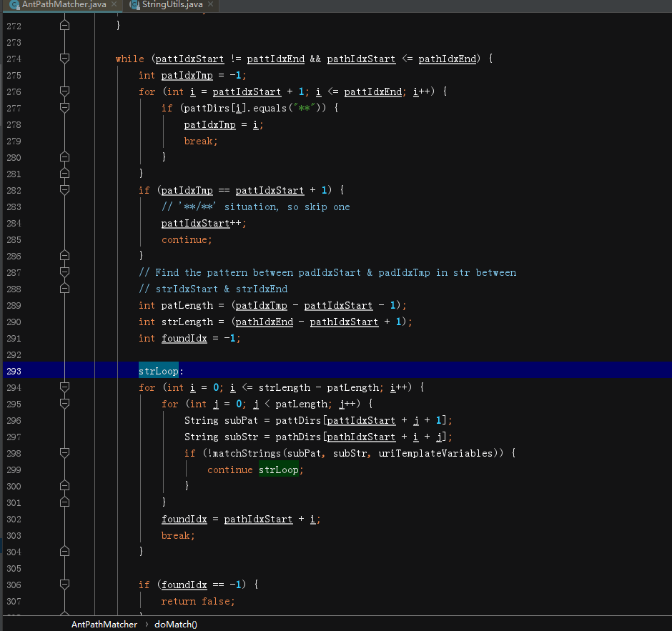Click fold end marker at line 304
This screenshot has height=631, width=672.
coord(65,552)
